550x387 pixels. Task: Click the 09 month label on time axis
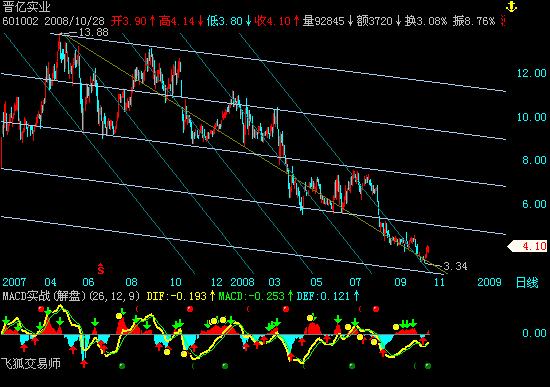(x=400, y=282)
